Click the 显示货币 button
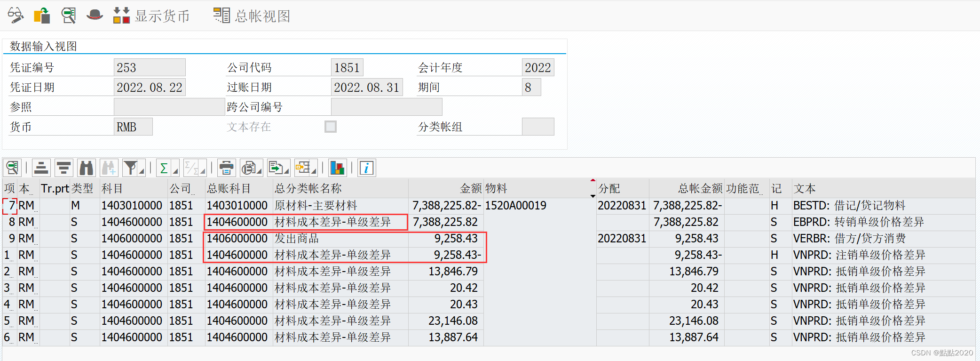The height and width of the screenshot is (361, 980). pos(151,16)
